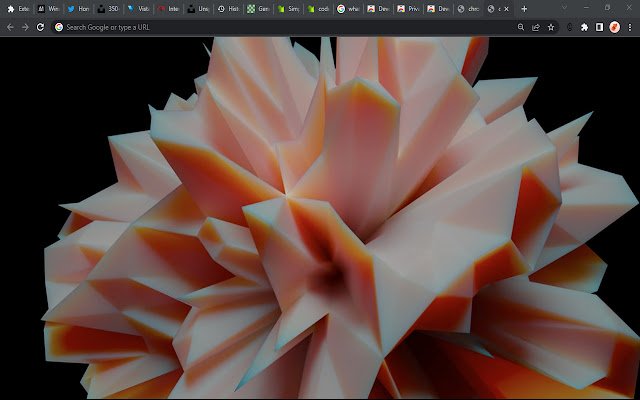Click the dimmed extension icon beside the bookmark star

[570, 27]
